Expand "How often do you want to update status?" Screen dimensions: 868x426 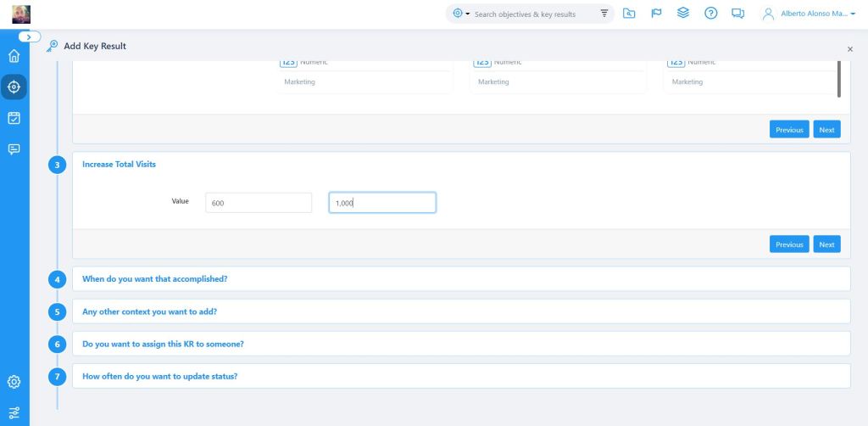coord(159,376)
